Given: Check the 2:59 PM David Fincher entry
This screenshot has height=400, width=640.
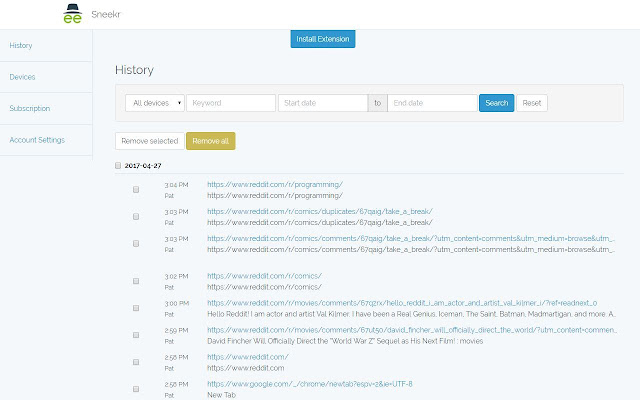Looking at the screenshot, I should pyautogui.click(x=136, y=335).
